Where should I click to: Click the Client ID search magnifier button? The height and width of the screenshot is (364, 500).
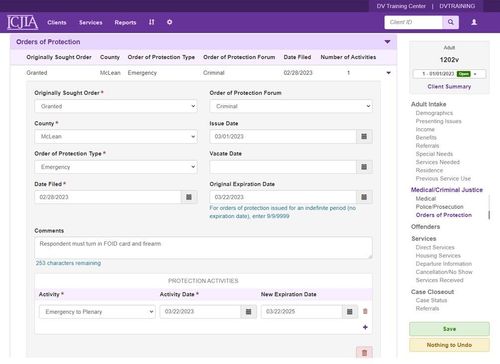451,22
